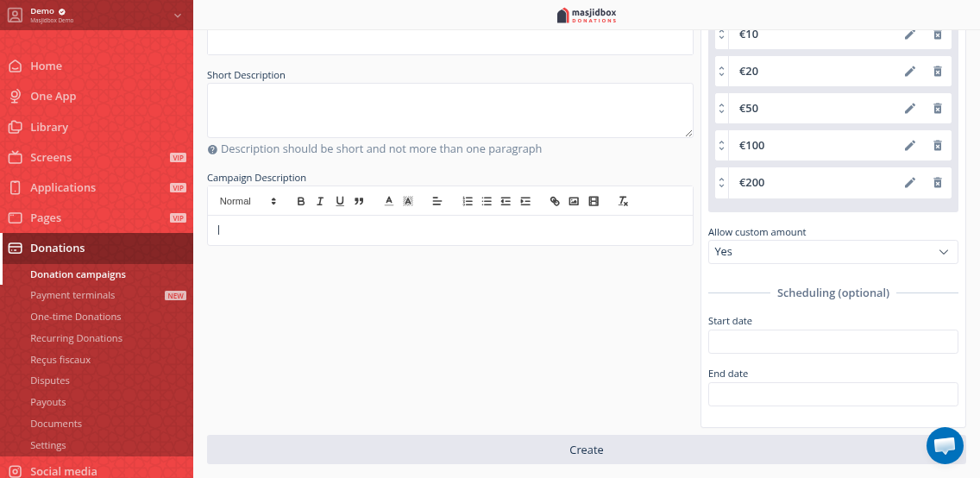Expand the Demo account switcher chevron
Viewport: 980px width, 478px height.
coord(178,15)
